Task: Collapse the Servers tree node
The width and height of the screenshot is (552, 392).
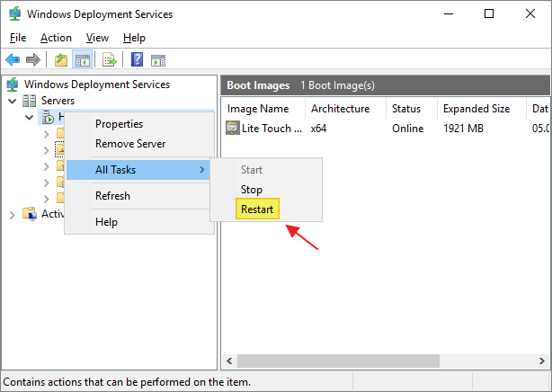Action: (13, 102)
